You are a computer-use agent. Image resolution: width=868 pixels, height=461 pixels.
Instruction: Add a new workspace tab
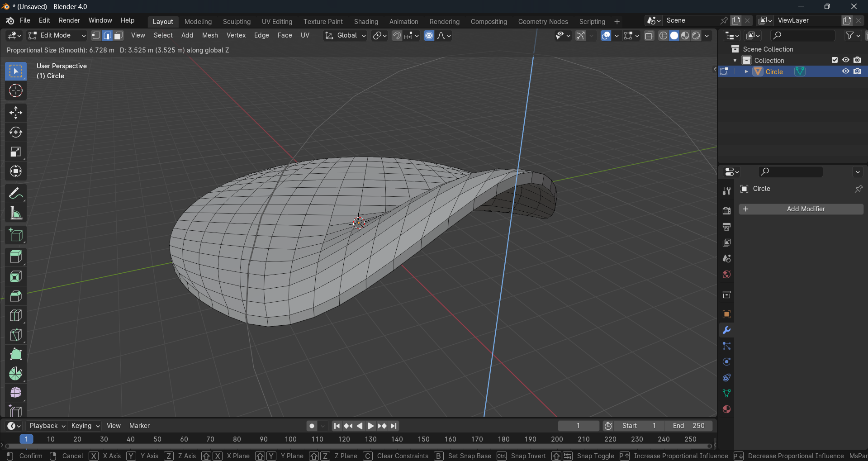click(x=617, y=22)
